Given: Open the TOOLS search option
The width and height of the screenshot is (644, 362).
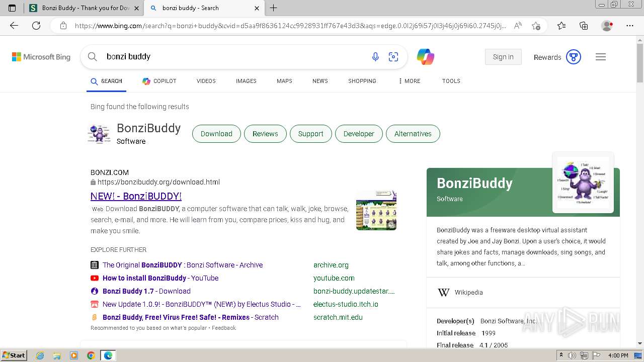Looking at the screenshot, I should pyautogui.click(x=451, y=81).
